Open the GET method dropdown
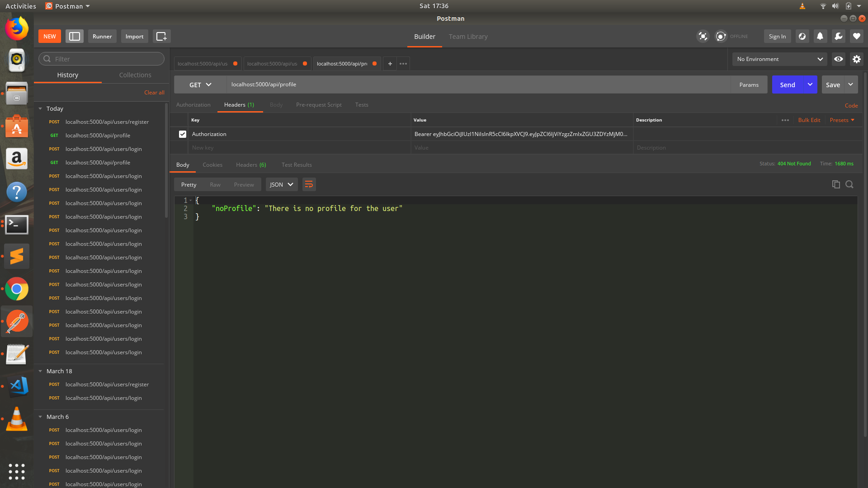Screen dimensions: 868x488 [x=200, y=84]
